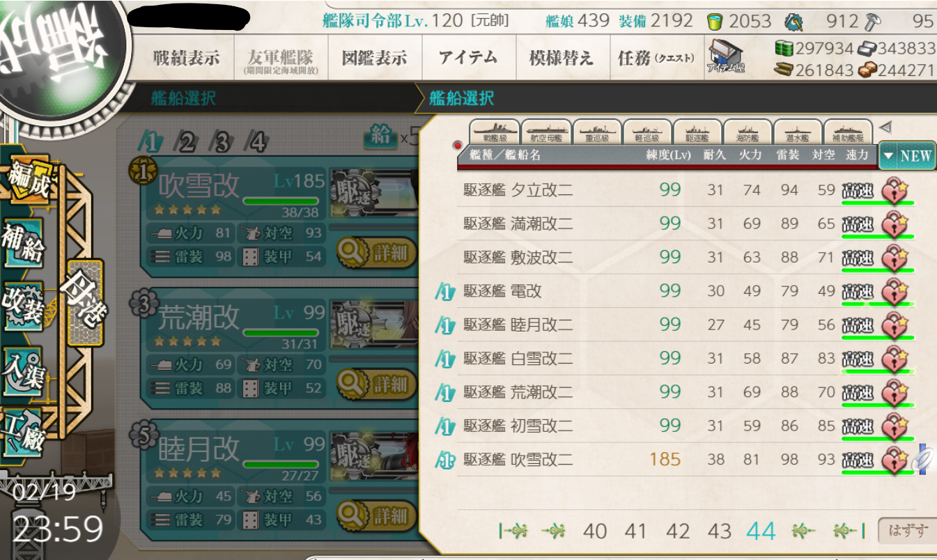This screenshot has height=560, width=937.
Task: Collapse ship type filters with arrow
Action: (x=885, y=127)
